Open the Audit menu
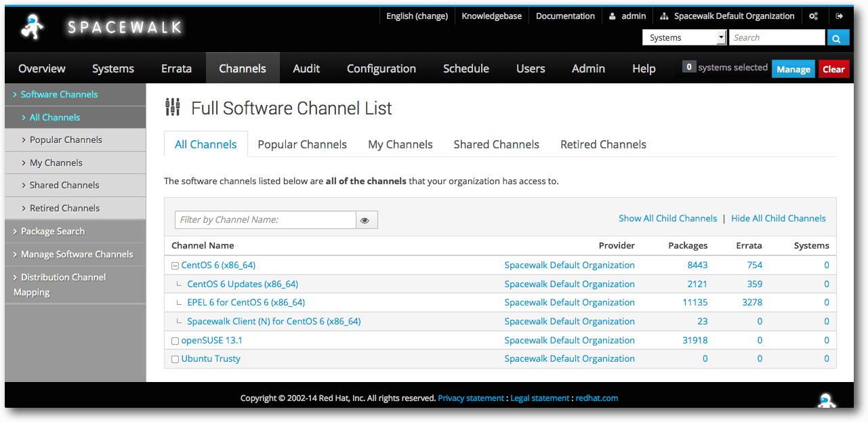This screenshot has width=868, height=422. pos(306,68)
